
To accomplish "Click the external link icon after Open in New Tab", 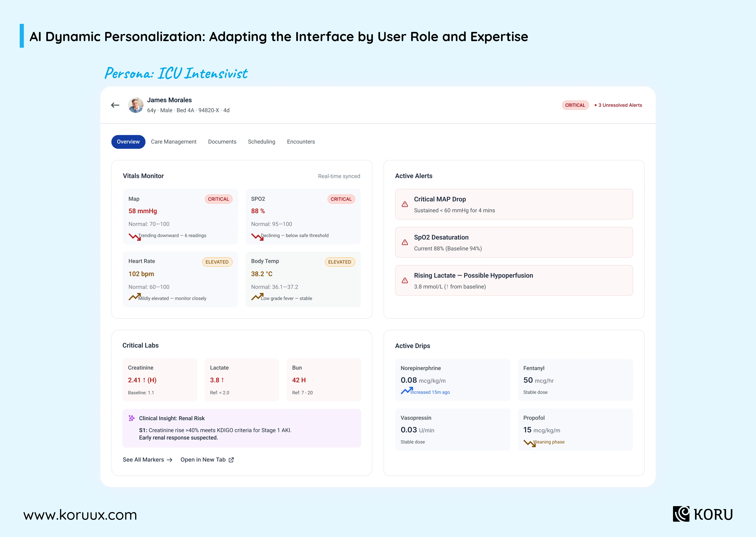I will [231, 460].
